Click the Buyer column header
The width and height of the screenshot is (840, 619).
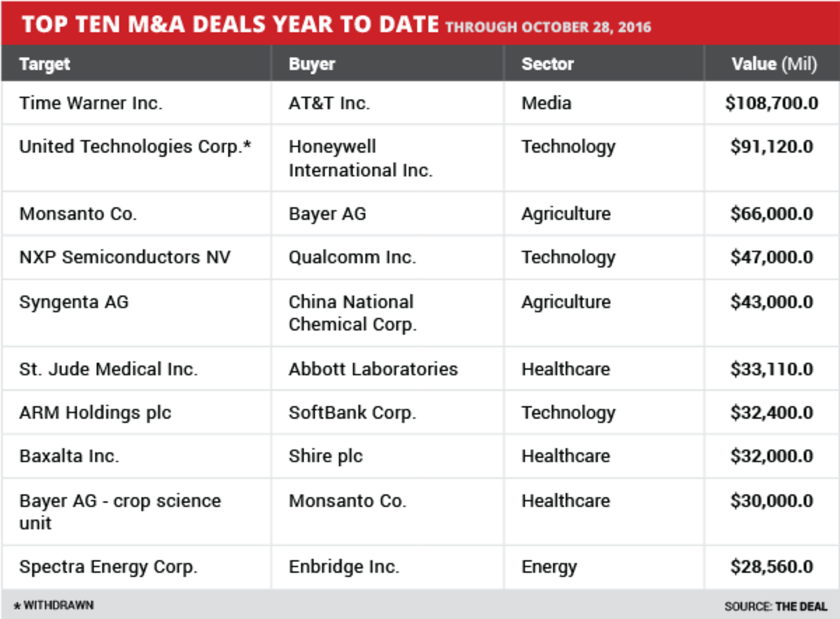[x=312, y=64]
